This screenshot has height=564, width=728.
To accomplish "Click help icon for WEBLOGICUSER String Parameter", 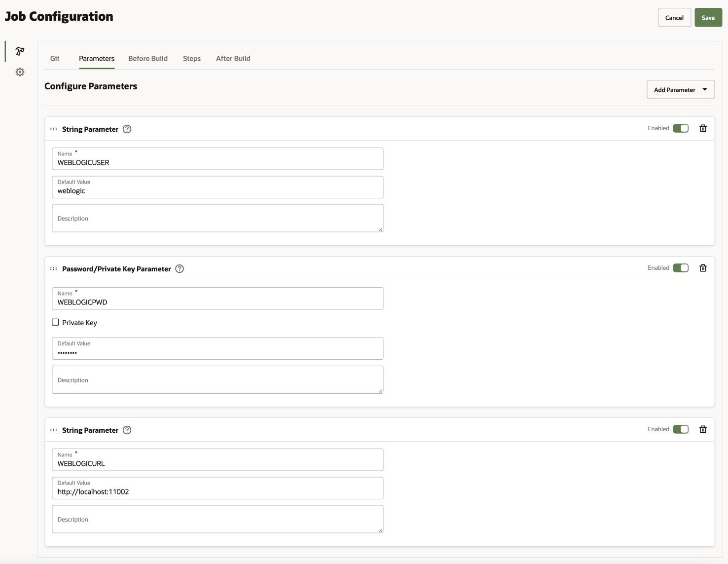I will coord(127,129).
